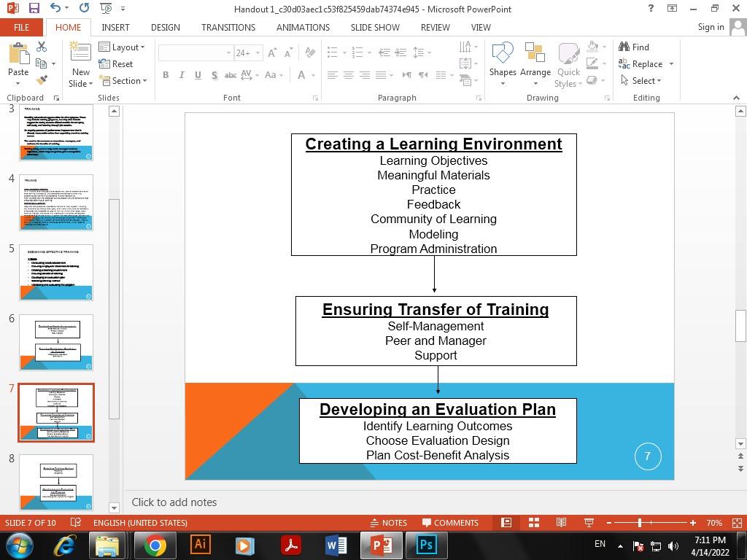Image resolution: width=747 pixels, height=560 pixels.
Task: Click the Strikethrough icon in Font group
Action: coord(231,75)
